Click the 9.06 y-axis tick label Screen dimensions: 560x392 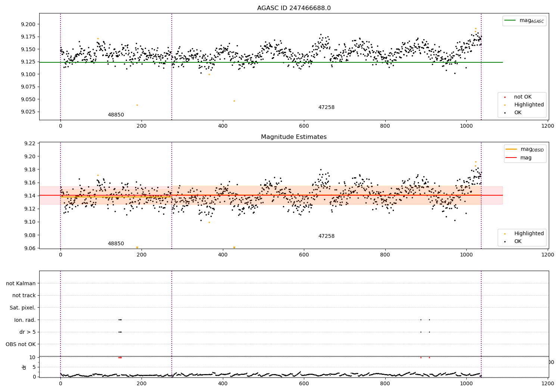tap(29, 248)
